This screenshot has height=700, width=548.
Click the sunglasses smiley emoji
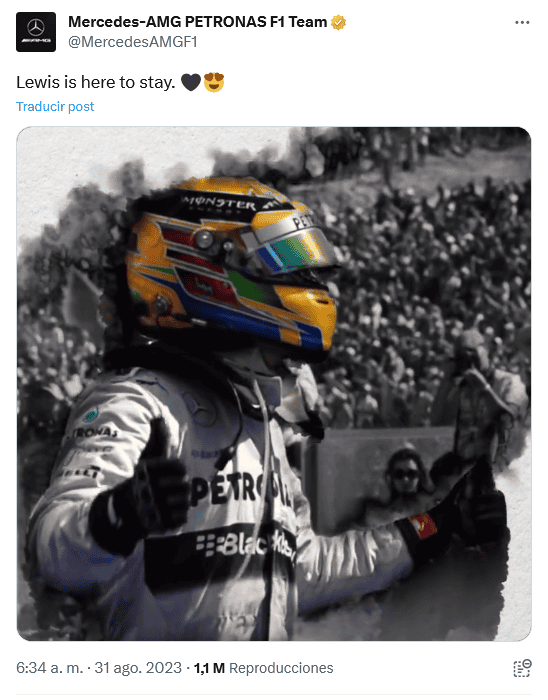coord(214,82)
